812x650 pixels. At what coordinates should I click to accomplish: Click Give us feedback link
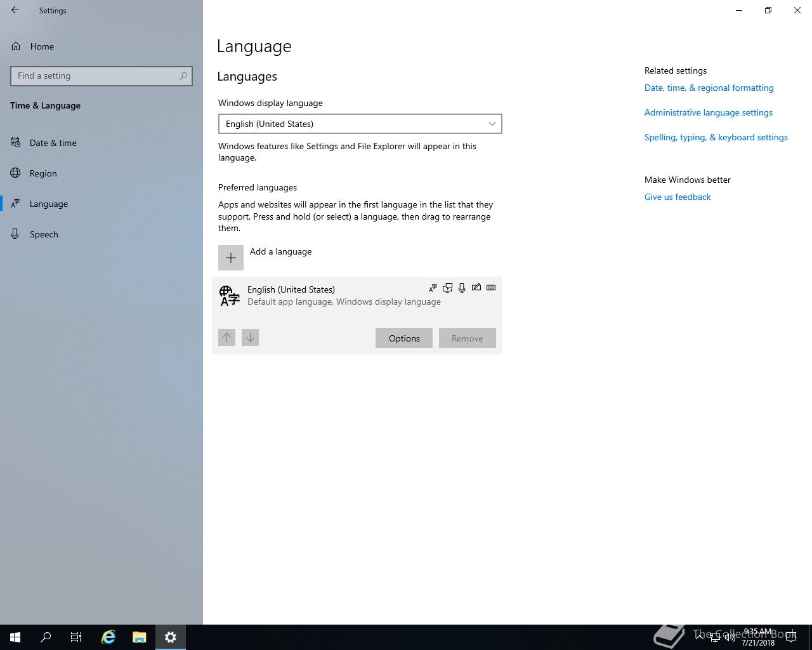(x=678, y=197)
